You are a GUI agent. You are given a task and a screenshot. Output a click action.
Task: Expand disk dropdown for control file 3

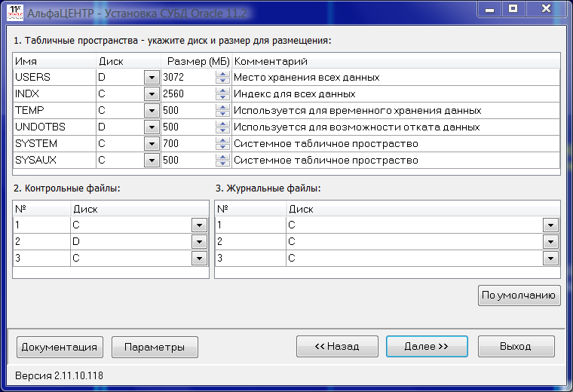pos(199,259)
